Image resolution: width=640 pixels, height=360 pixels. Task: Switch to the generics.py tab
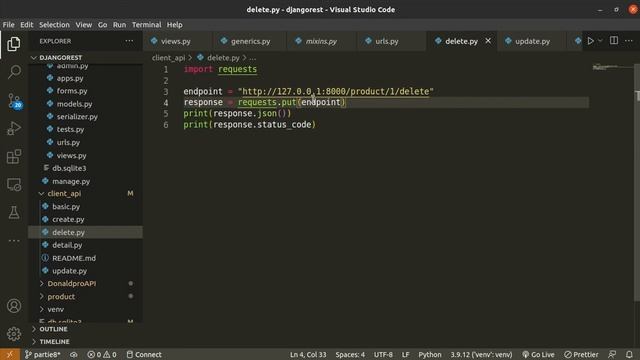(250, 41)
